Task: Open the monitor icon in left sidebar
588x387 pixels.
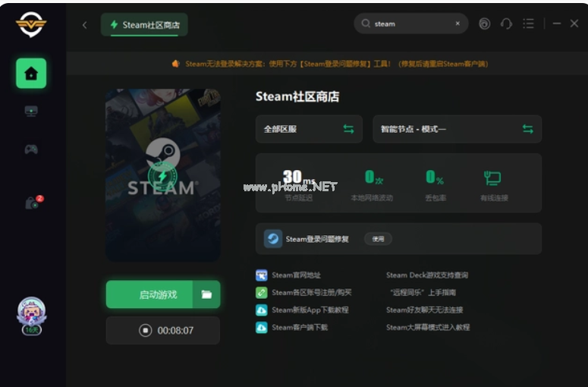Action: (x=31, y=112)
